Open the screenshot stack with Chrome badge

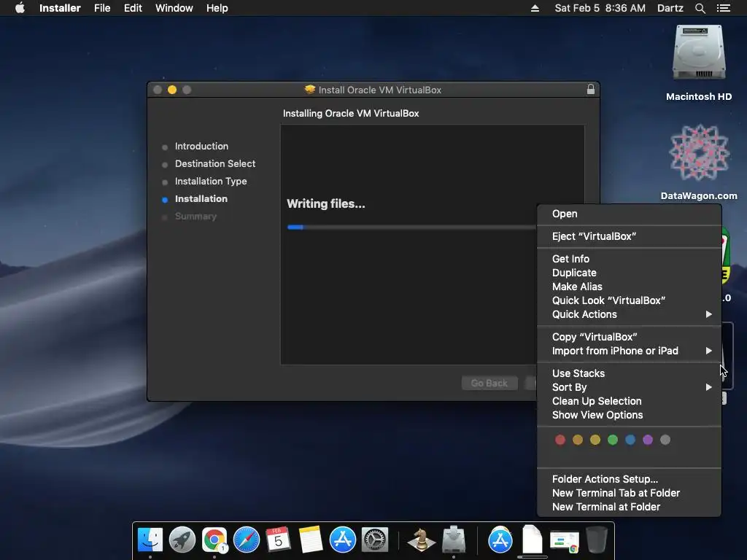(564, 542)
